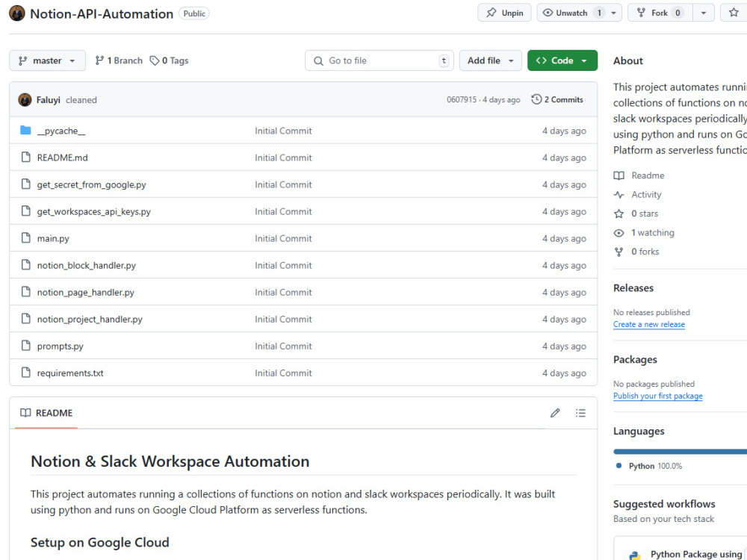Click the repository owner avatar beside Notion-API-Automation
The height and width of the screenshot is (560, 747).
pos(17,13)
